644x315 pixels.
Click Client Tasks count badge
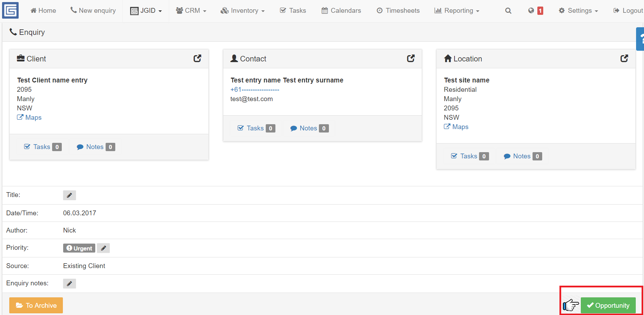[x=57, y=147]
